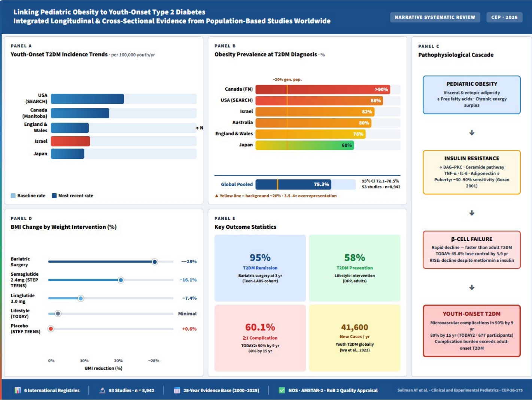532x400 pixels.
Task: Click the down arrow below β-Cell Failure box
Action: tap(472, 287)
